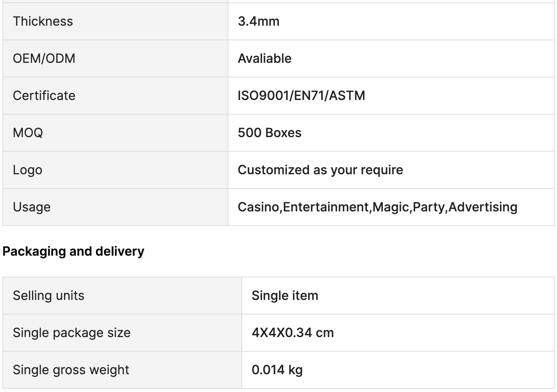The height and width of the screenshot is (392, 557).
Task: Click the Selling units label
Action: click(48, 296)
